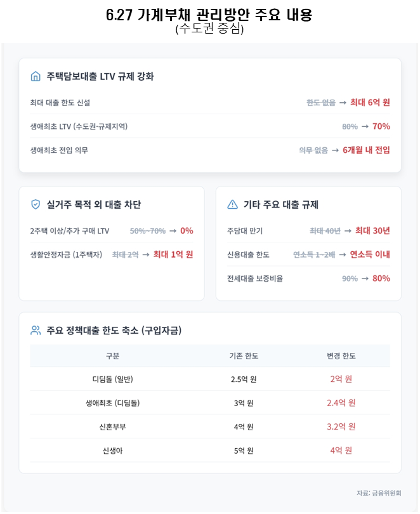
Task: Click the 자료: 금융위원회 source text
Action: [379, 493]
